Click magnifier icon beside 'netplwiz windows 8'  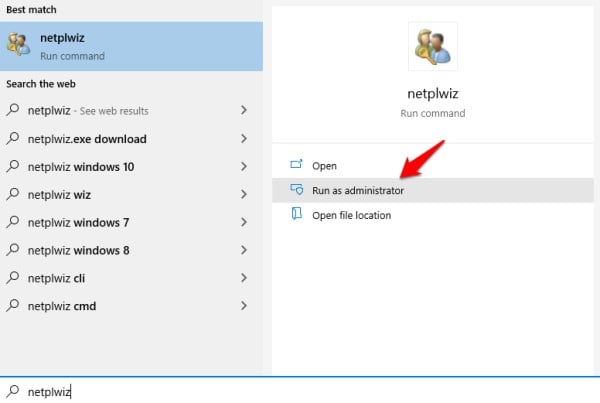(13, 250)
